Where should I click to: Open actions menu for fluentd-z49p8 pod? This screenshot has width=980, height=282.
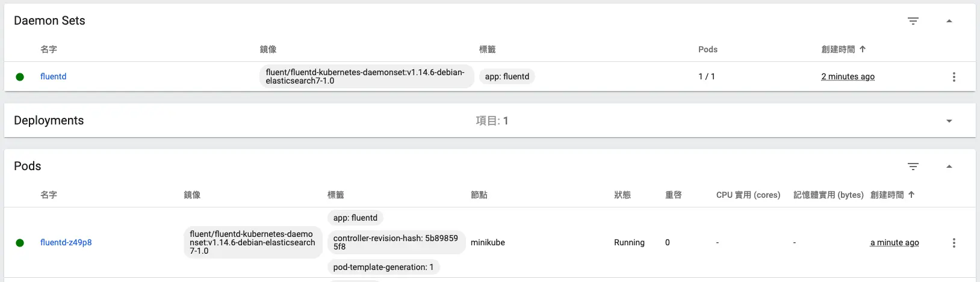954,243
